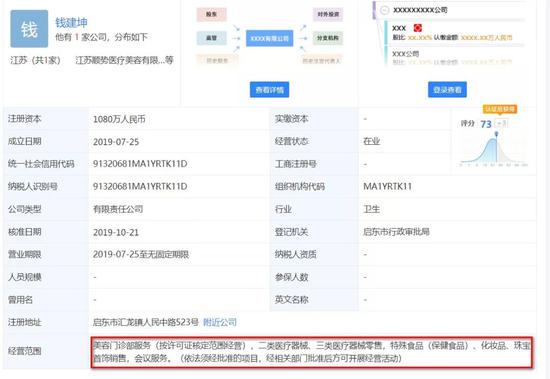Click the orange badge above the score
This screenshot has width=550, height=379.
(x=500, y=109)
